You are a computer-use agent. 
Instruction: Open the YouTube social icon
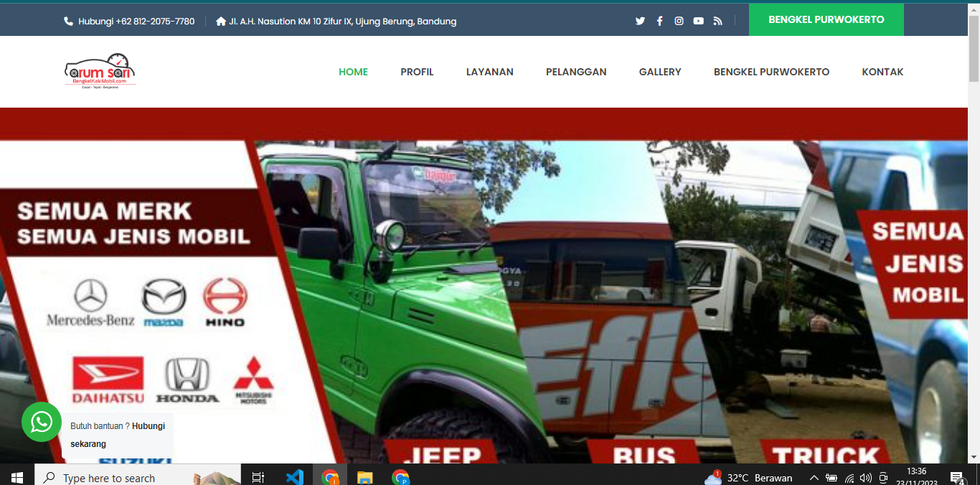tap(698, 21)
